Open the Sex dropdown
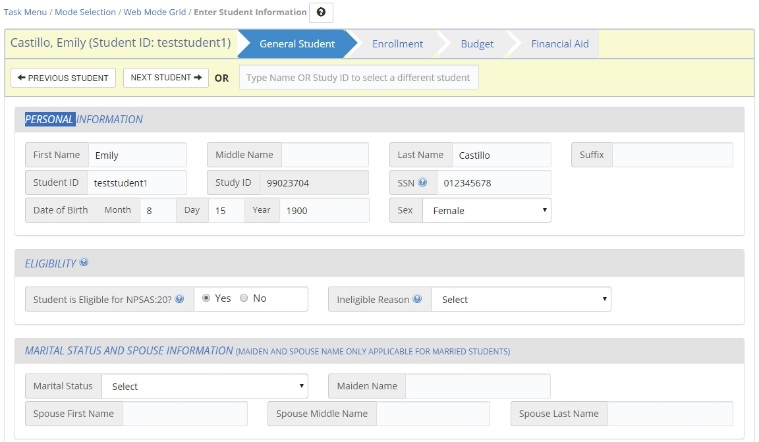The height and width of the screenshot is (442, 759). (x=486, y=211)
